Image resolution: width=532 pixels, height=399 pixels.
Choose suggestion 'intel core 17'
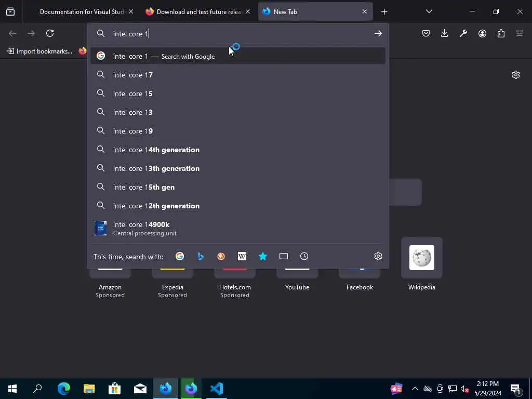(237, 75)
